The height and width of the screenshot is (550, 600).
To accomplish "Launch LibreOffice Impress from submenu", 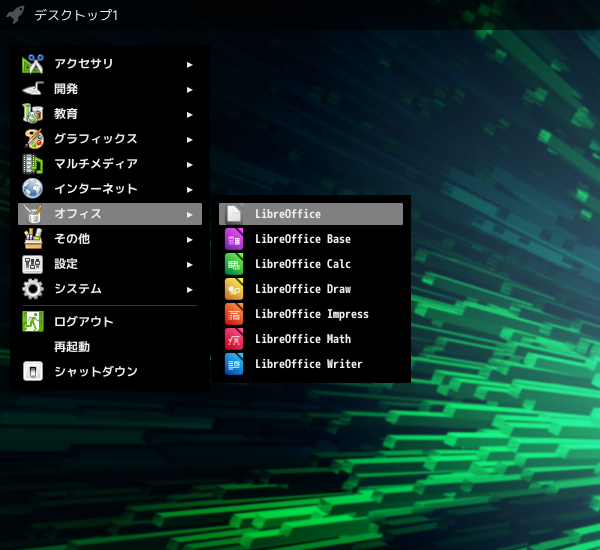I will pyautogui.click(x=311, y=314).
